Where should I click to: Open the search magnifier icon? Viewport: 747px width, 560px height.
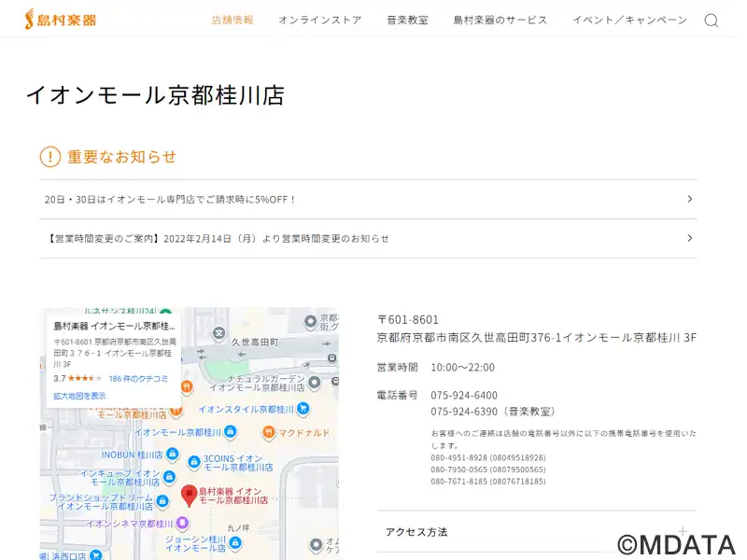(x=711, y=21)
